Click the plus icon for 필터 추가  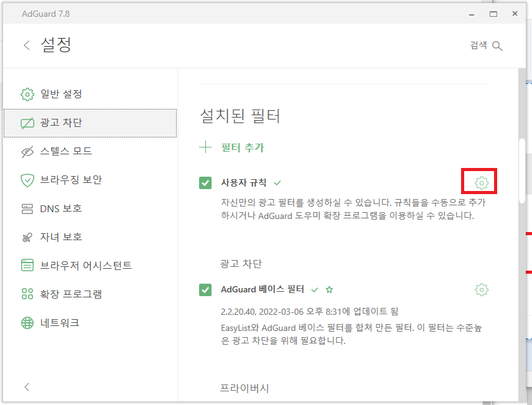pyautogui.click(x=205, y=147)
